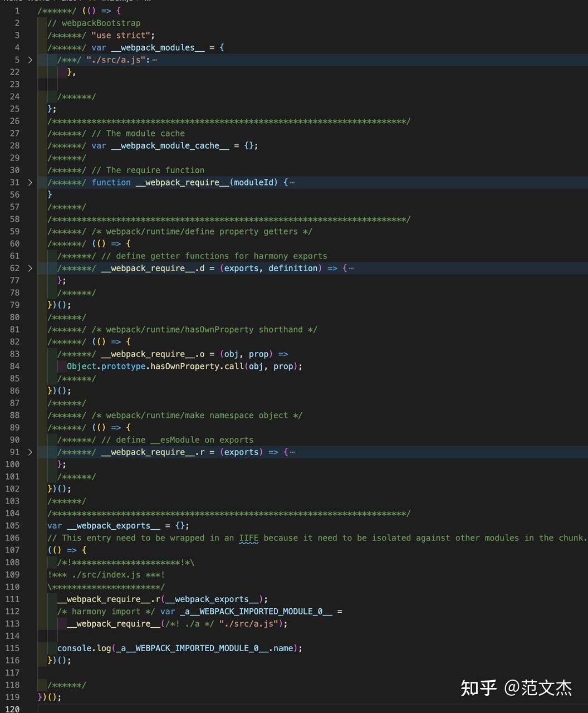588x713 pixels.
Task: Unfold __webpack_require__.d definition at line 62
Action: 30,268
